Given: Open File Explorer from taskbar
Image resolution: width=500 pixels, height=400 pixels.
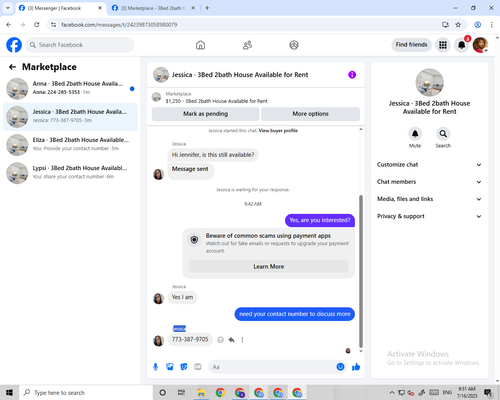Looking at the screenshot, I should point(201,393).
